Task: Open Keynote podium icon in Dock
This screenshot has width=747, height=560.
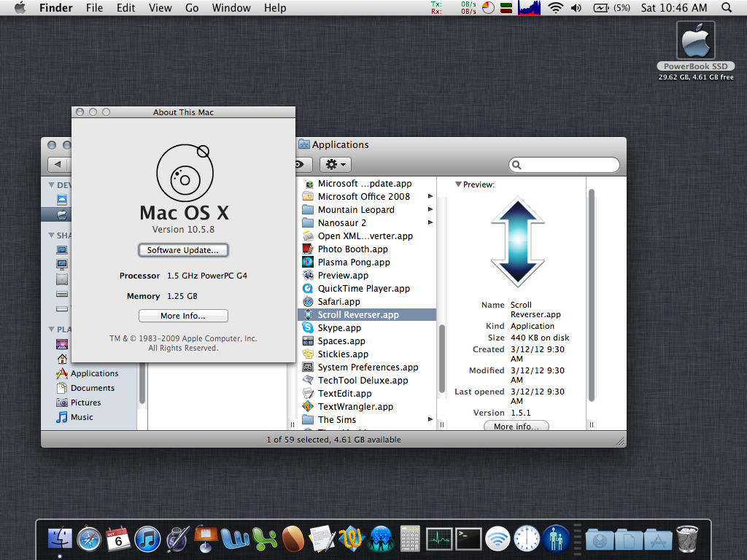Action: coord(205,539)
